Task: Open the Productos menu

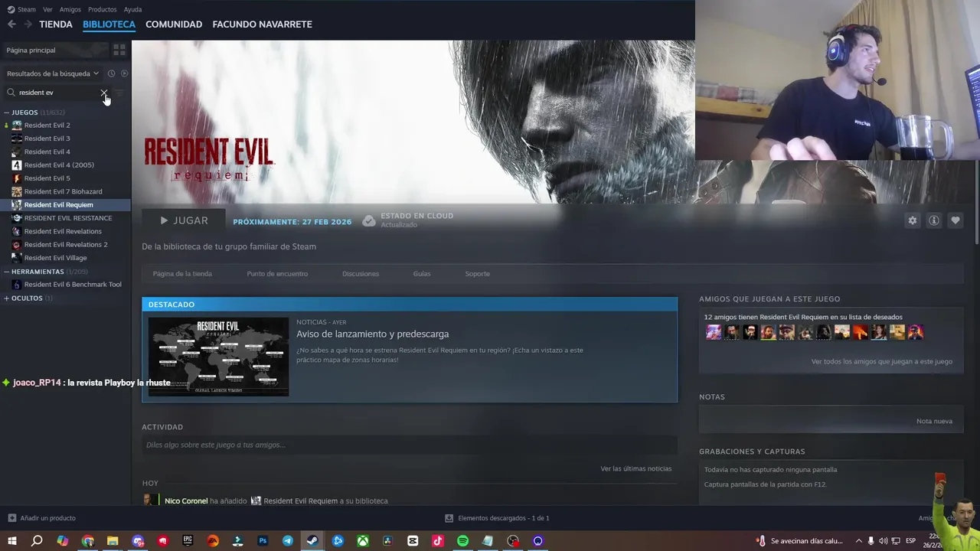Action: (103, 9)
